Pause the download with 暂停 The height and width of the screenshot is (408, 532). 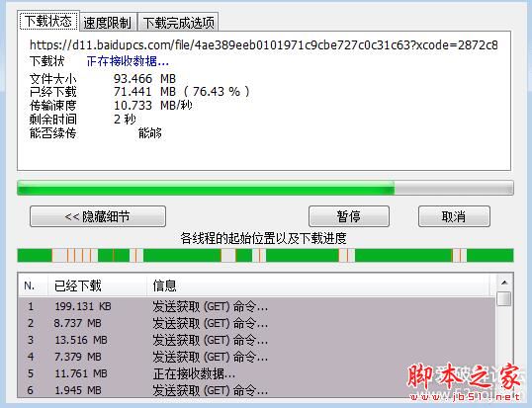tap(349, 216)
